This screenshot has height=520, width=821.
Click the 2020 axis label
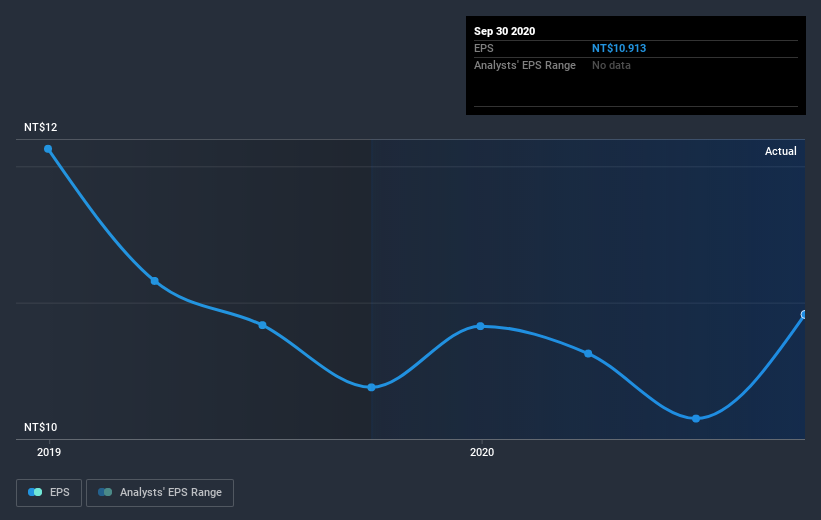pos(482,452)
